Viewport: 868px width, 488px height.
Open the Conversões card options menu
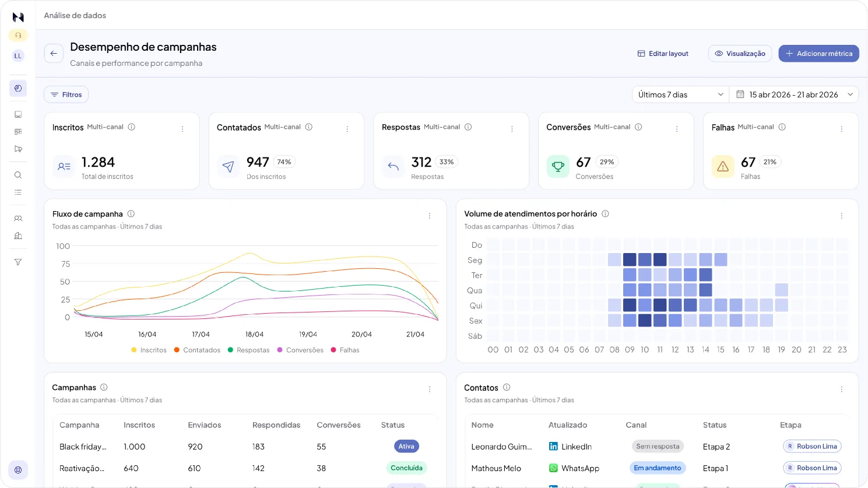(677, 129)
